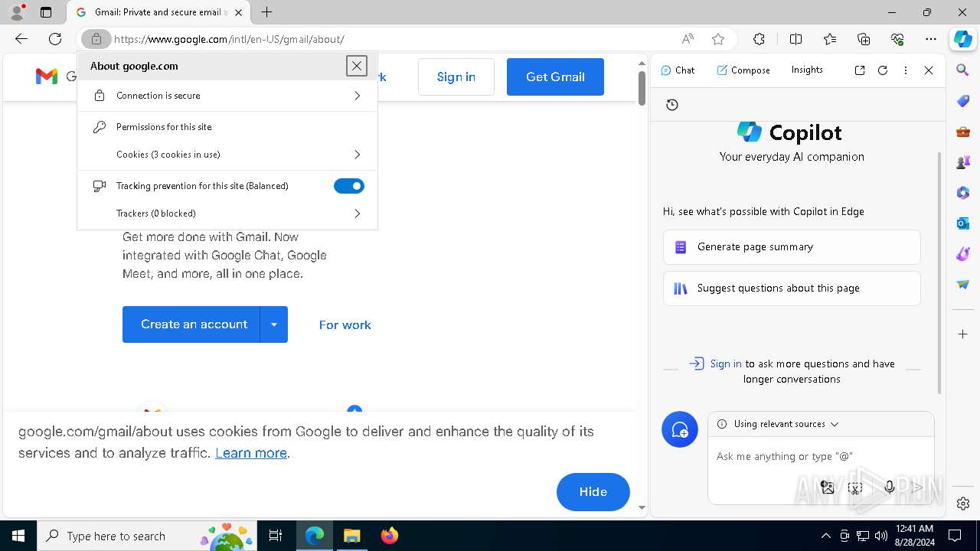Click the Copilot icon in the toolbar
The height and width of the screenshot is (551, 980).
963,39
